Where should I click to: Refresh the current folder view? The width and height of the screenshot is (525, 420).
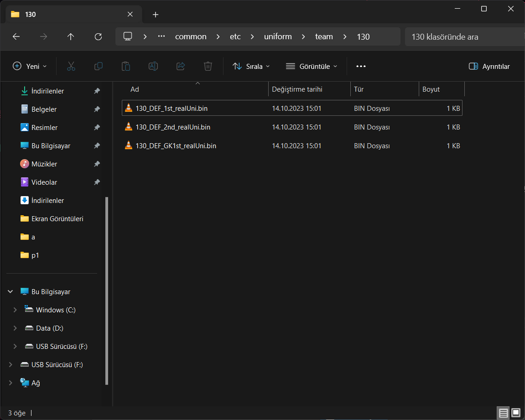click(98, 36)
